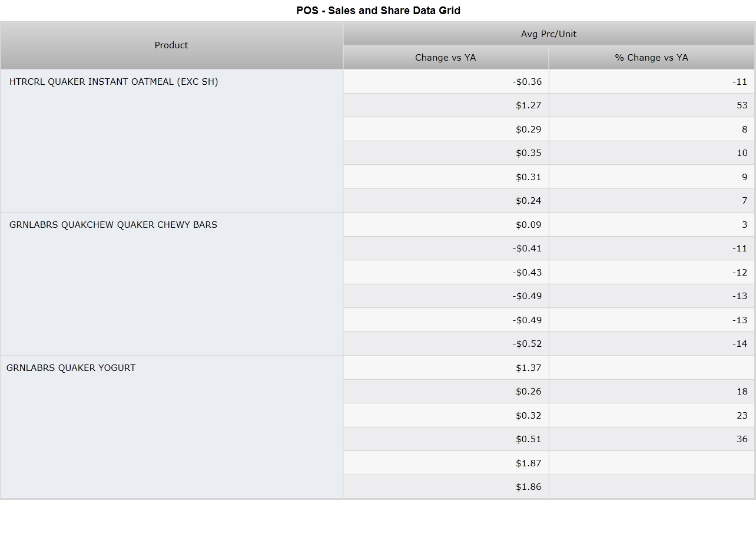Click the $1.37 change cell
This screenshot has height=557, width=756.
point(446,367)
